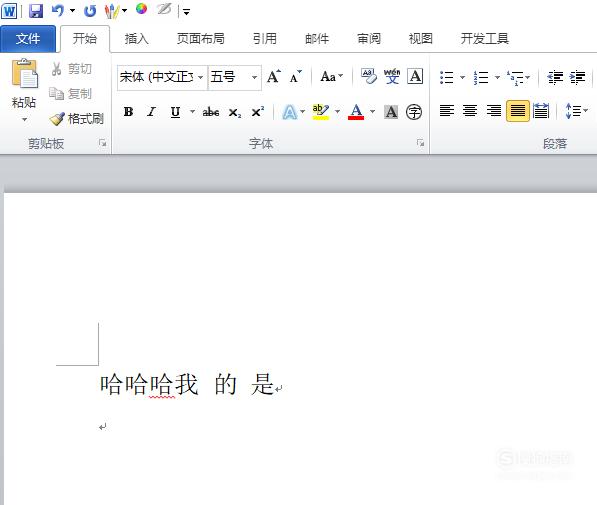Click the Word application icon

coord(9,11)
